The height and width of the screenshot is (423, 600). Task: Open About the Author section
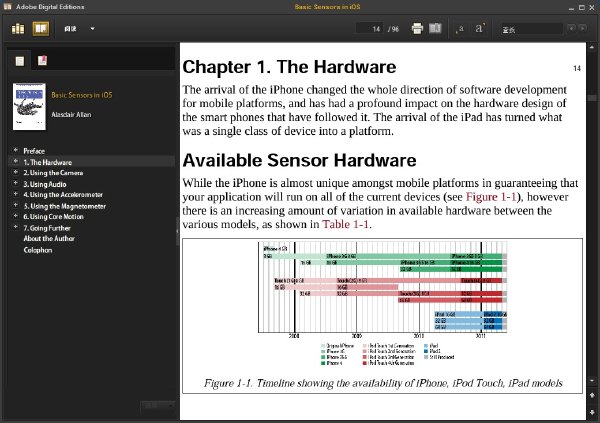point(49,238)
